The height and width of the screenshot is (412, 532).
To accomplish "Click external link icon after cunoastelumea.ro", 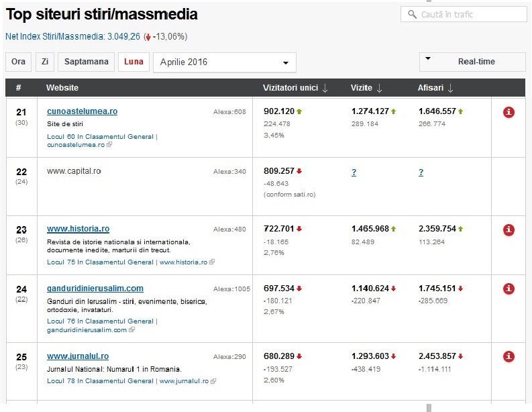I will 109,144.
